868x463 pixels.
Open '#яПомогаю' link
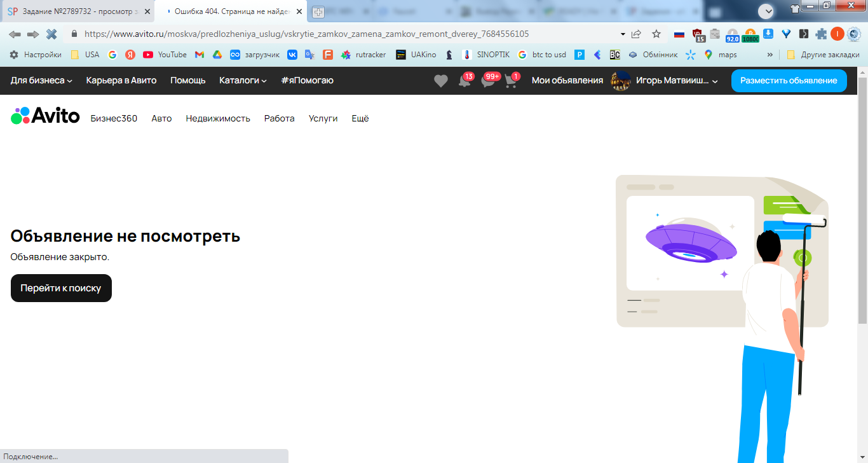point(307,81)
